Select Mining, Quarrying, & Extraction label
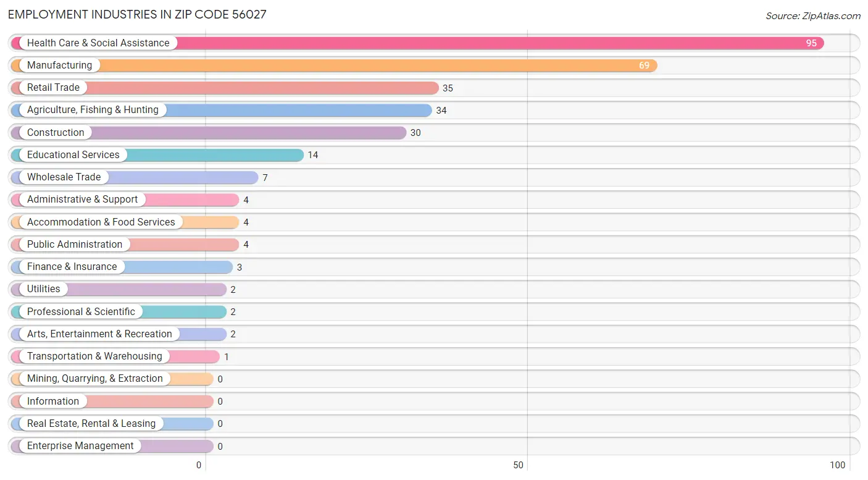 tap(95, 378)
